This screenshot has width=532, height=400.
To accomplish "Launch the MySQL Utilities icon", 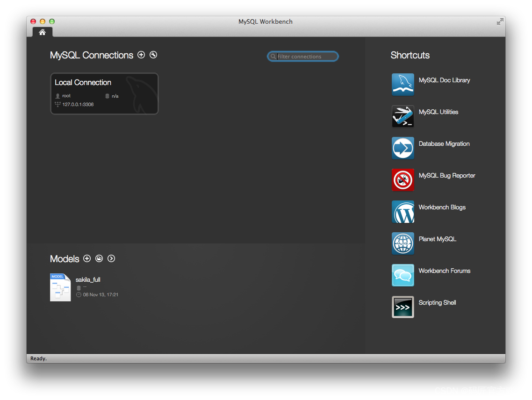I will [x=403, y=116].
